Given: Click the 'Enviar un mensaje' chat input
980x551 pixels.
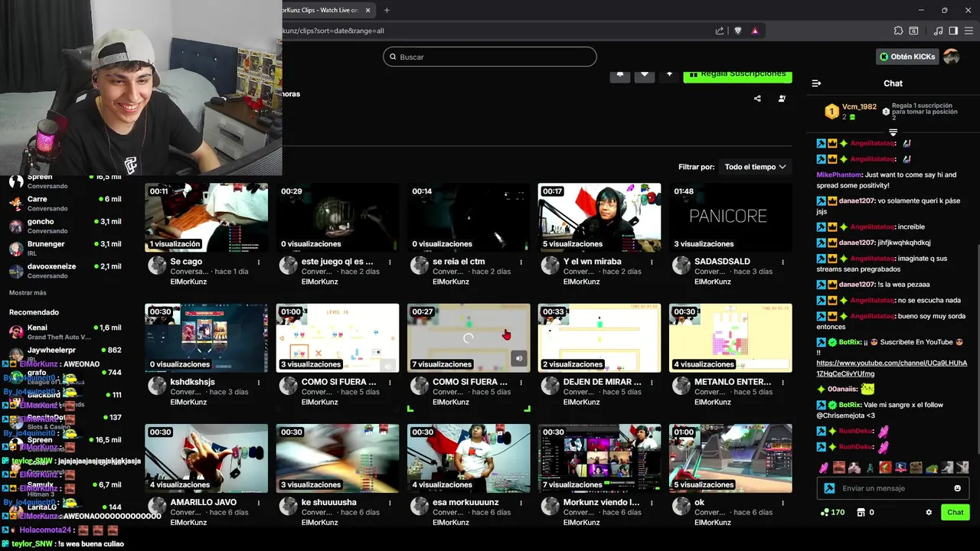Looking at the screenshot, I should tap(892, 488).
